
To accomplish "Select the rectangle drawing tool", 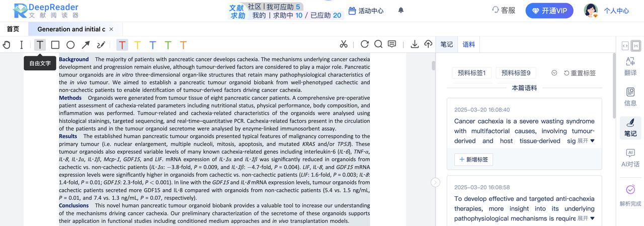I will 55,45.
